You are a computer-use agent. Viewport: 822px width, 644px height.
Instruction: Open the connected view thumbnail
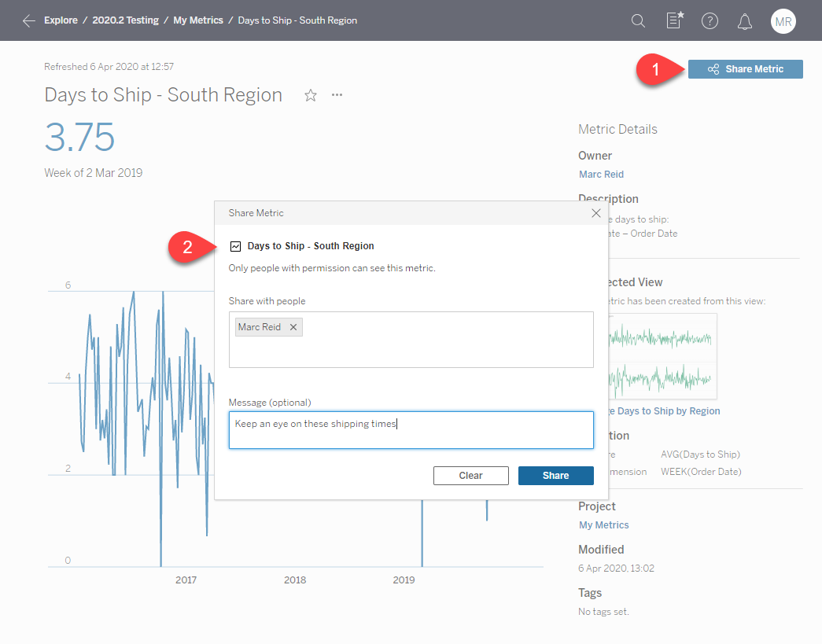(x=662, y=356)
